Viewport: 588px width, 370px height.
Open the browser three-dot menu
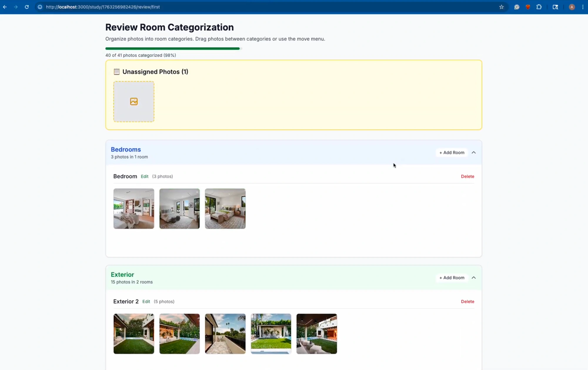click(583, 7)
